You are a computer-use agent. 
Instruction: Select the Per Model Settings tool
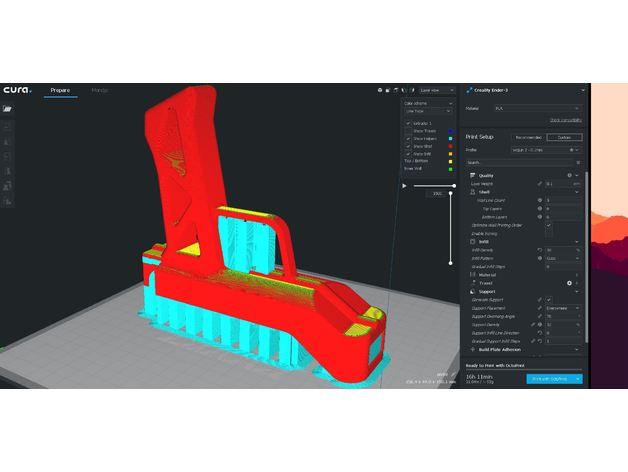click(8, 184)
